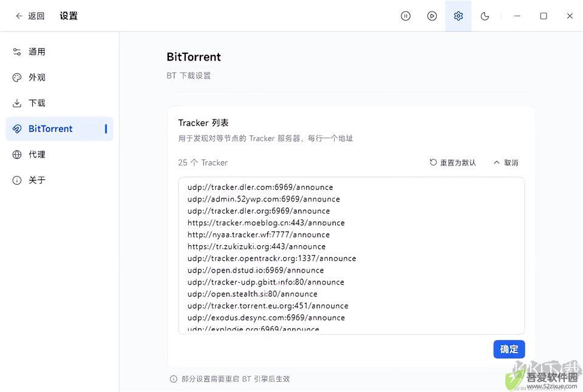Screen dimensions: 583x392
Task: Click the back arrow icon
Action: click(19, 16)
